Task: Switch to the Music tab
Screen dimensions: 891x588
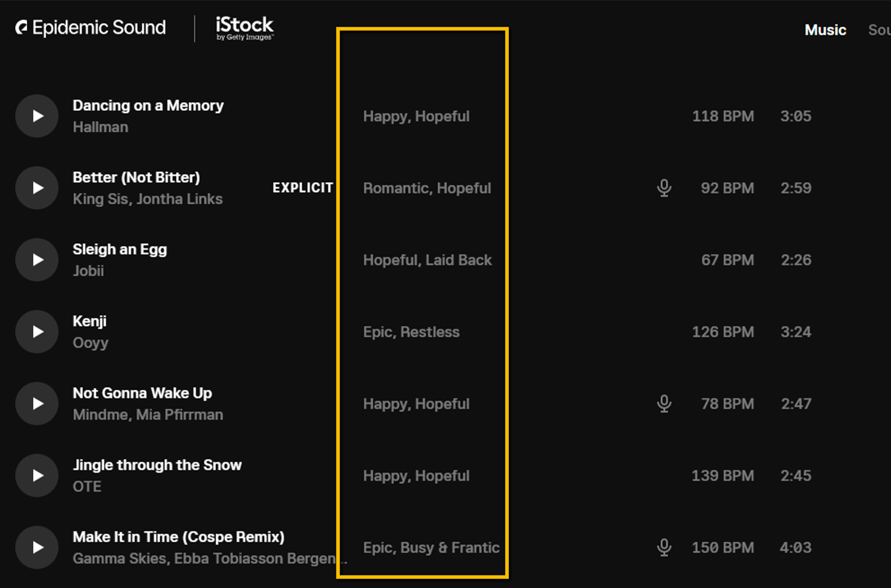Action: (x=825, y=30)
